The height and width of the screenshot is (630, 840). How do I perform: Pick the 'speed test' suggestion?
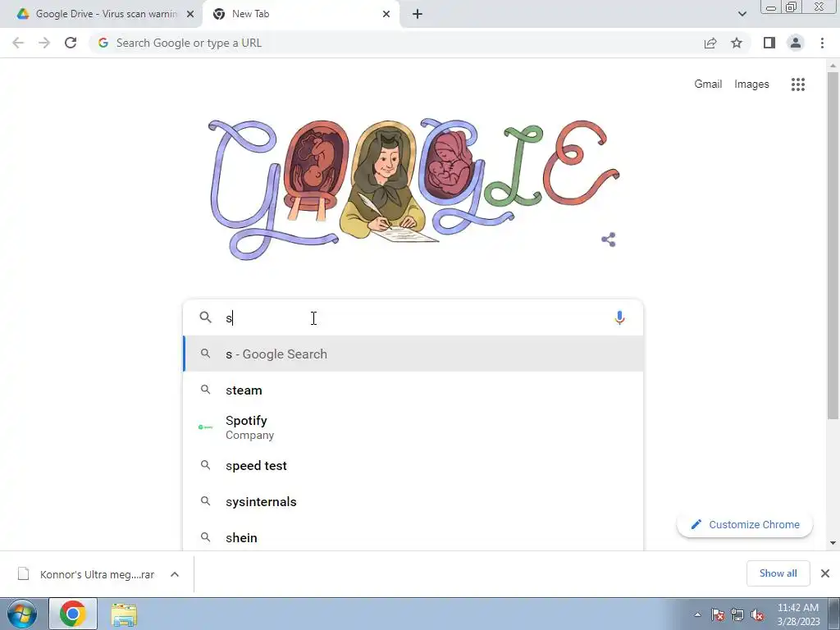413,466
